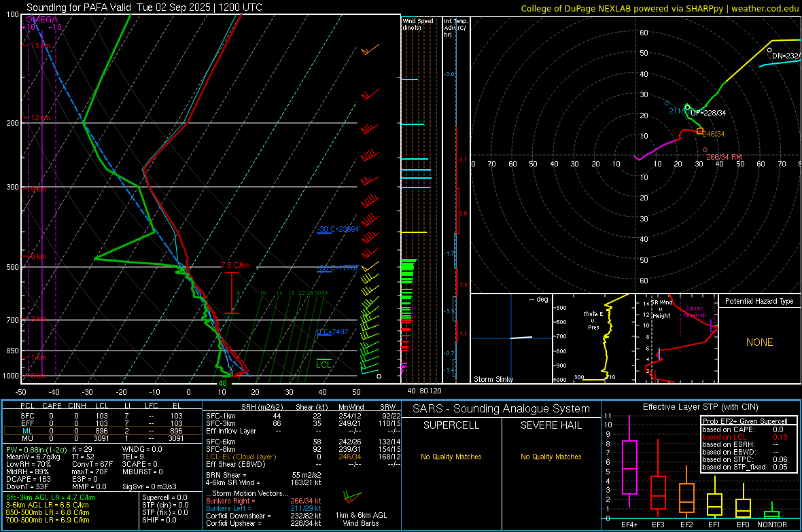Select the MU parcel row
Screen dimensions: 802x532
click(x=103, y=438)
